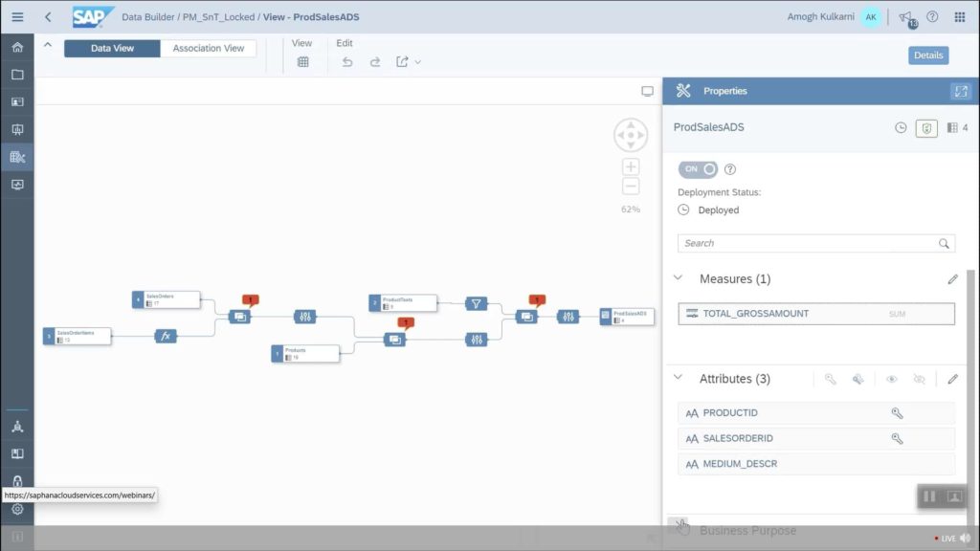Go back with the left arrow
Viewport: 980px width, 551px height.
[48, 17]
